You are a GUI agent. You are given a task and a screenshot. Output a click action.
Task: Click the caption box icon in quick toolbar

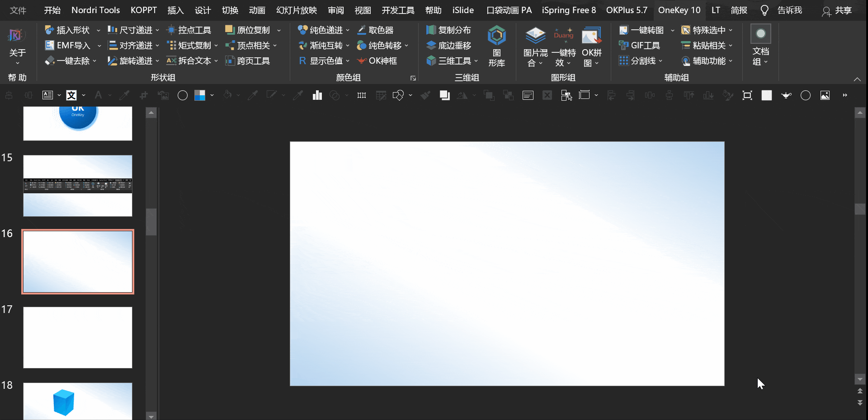(x=528, y=95)
